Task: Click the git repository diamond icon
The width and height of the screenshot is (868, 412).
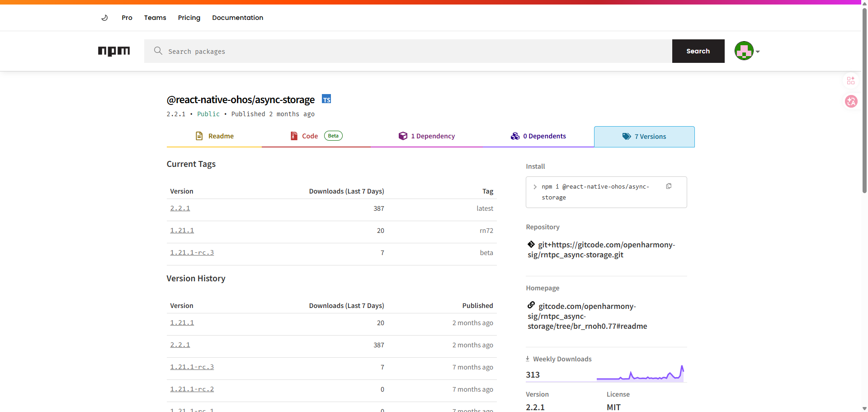Action: [x=531, y=244]
